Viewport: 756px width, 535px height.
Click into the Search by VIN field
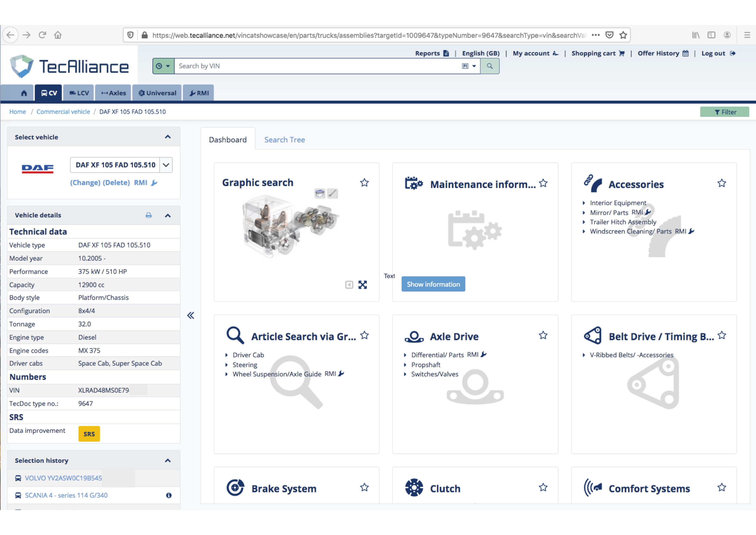click(316, 66)
